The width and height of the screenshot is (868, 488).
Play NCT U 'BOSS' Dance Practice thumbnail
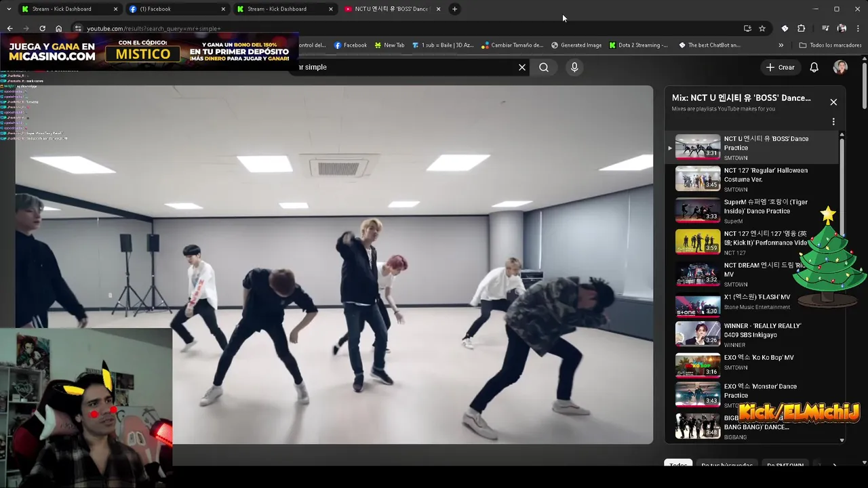pyautogui.click(x=698, y=147)
